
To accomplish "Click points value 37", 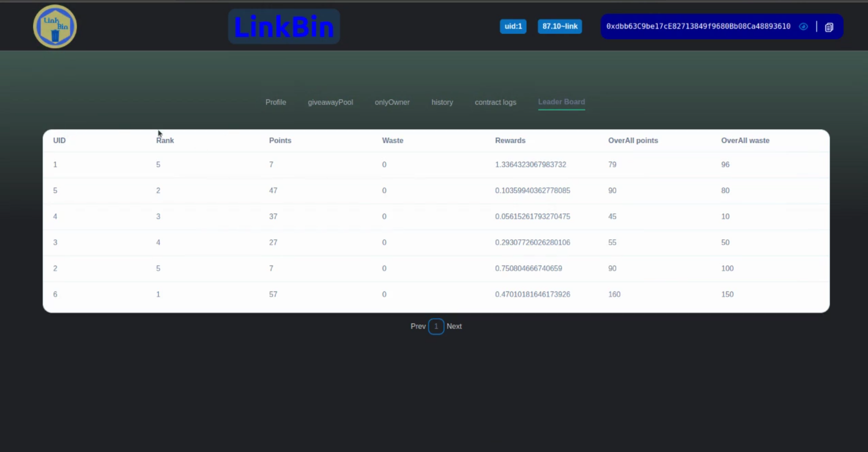I will pos(273,216).
